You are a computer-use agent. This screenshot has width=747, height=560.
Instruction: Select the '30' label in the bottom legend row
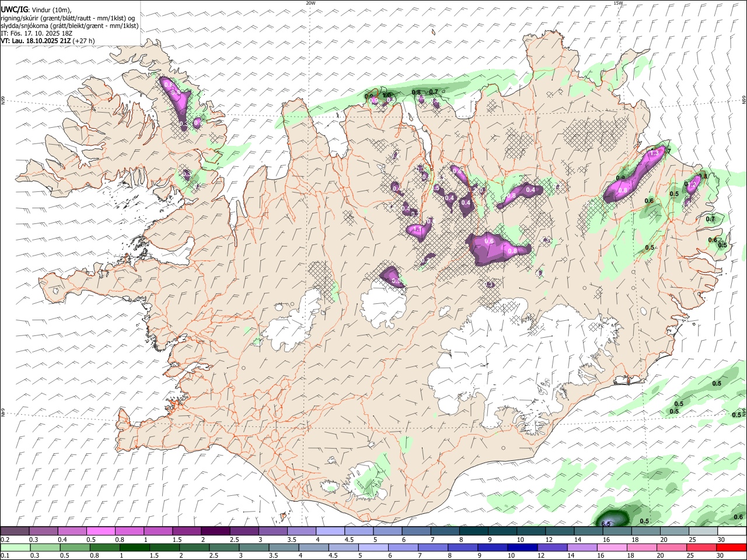click(x=721, y=555)
